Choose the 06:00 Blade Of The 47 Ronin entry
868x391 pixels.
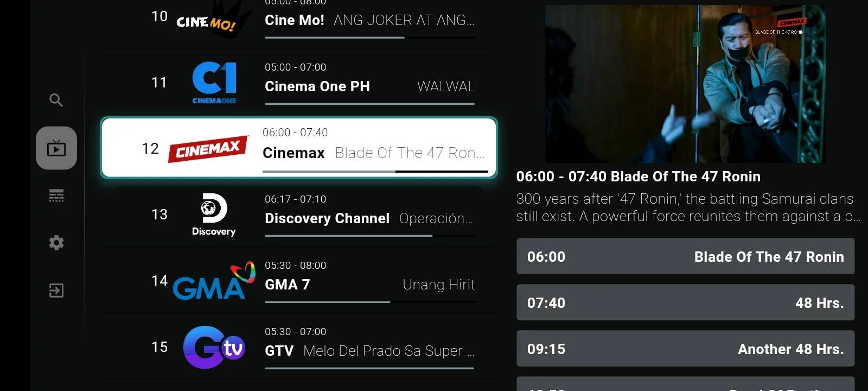click(x=685, y=256)
